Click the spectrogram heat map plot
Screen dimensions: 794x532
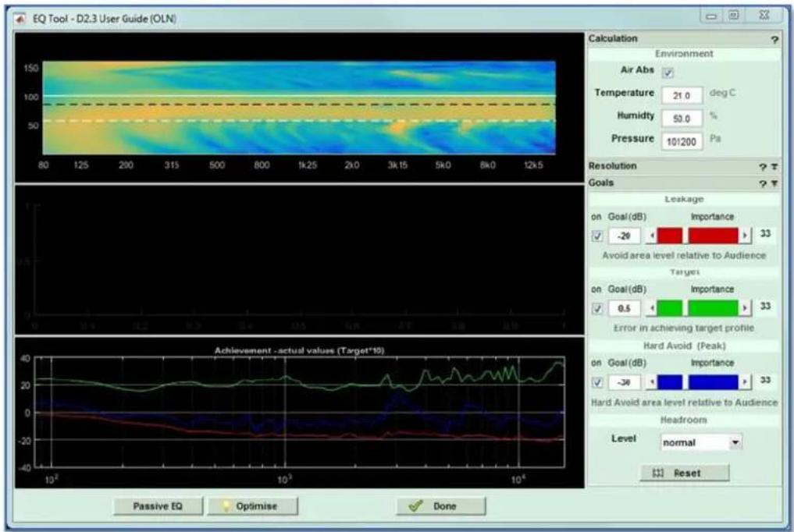[299, 108]
